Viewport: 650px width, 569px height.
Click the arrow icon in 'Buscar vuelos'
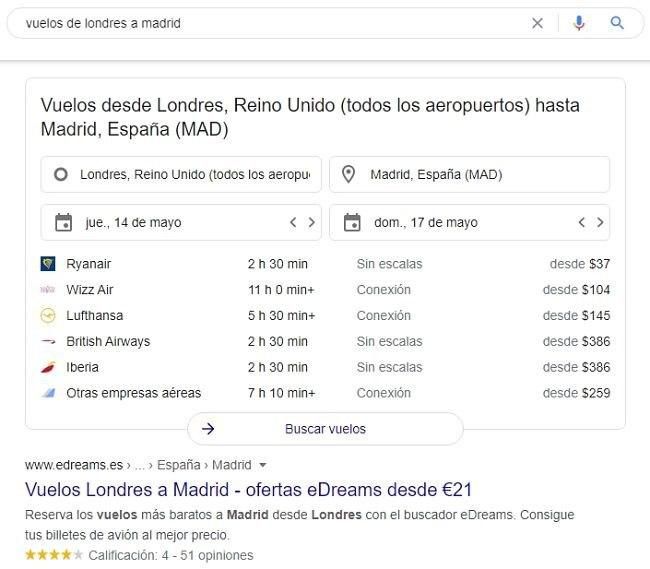[208, 429]
